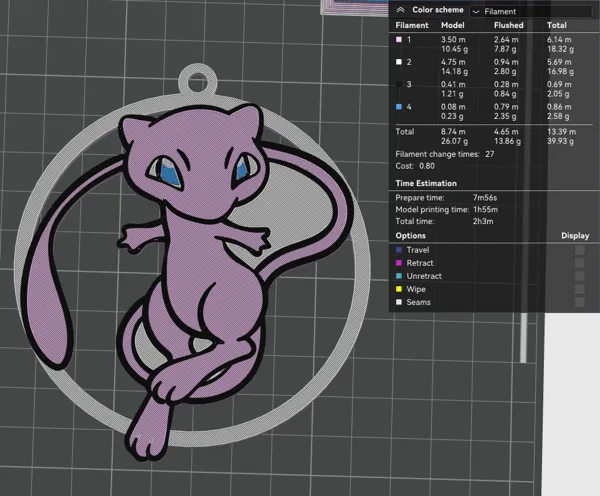Viewport: 600px width, 496px height.
Task: Click the Color scheme label
Action: point(438,10)
